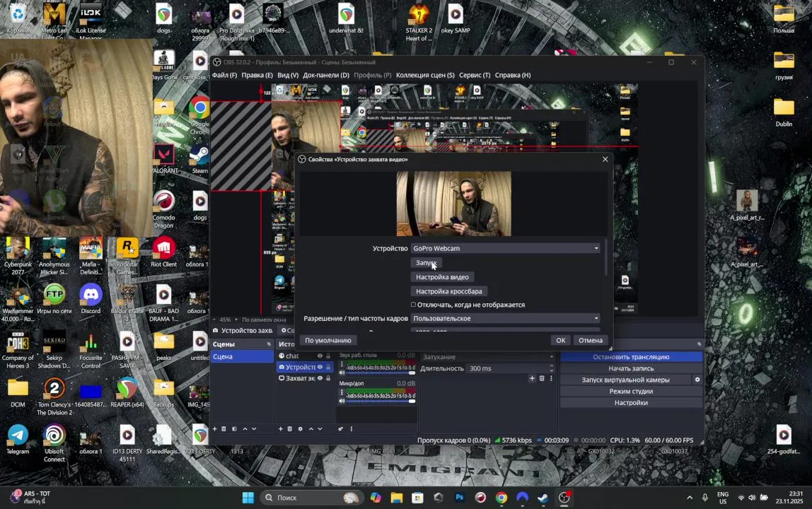Click Настройка кроссбара button

coord(449,291)
